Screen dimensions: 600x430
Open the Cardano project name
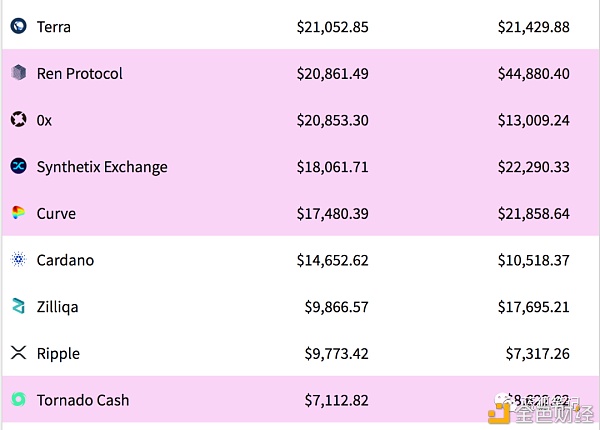point(65,260)
